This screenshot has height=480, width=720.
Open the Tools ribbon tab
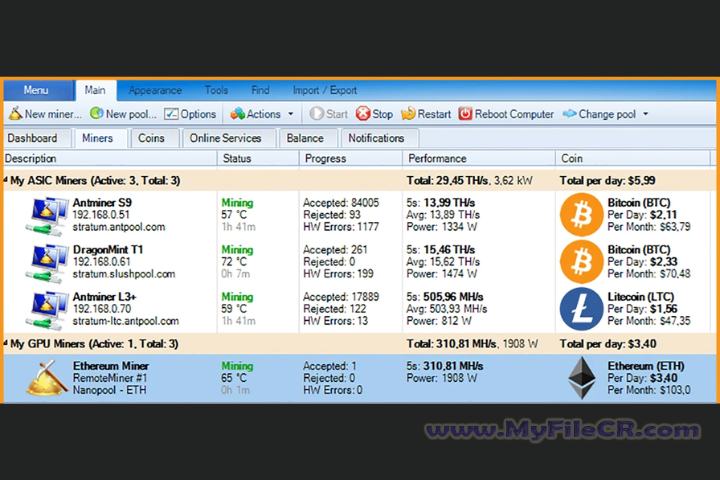click(216, 90)
